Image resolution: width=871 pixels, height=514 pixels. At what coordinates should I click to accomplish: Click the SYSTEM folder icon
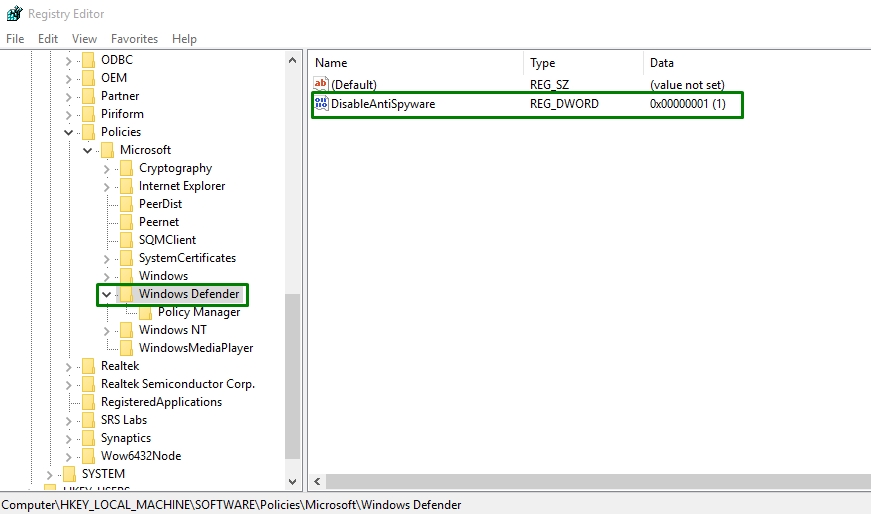pyautogui.click(x=69, y=474)
